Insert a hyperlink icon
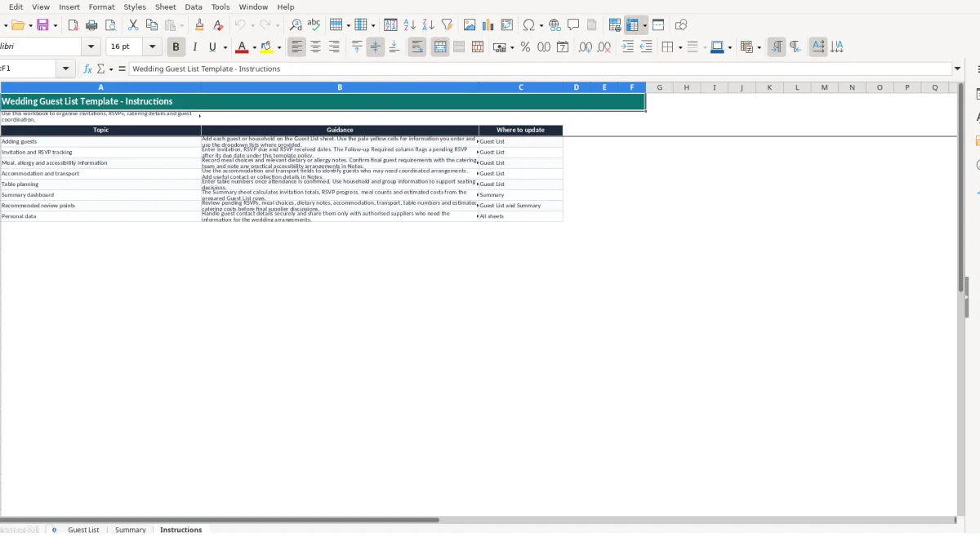Image resolution: width=980 pixels, height=551 pixels. click(555, 25)
